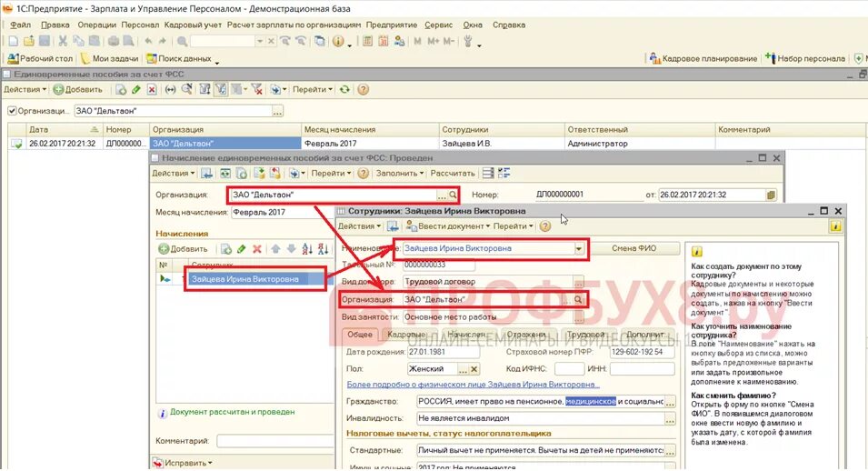Refresh the benefits list

coord(344,89)
